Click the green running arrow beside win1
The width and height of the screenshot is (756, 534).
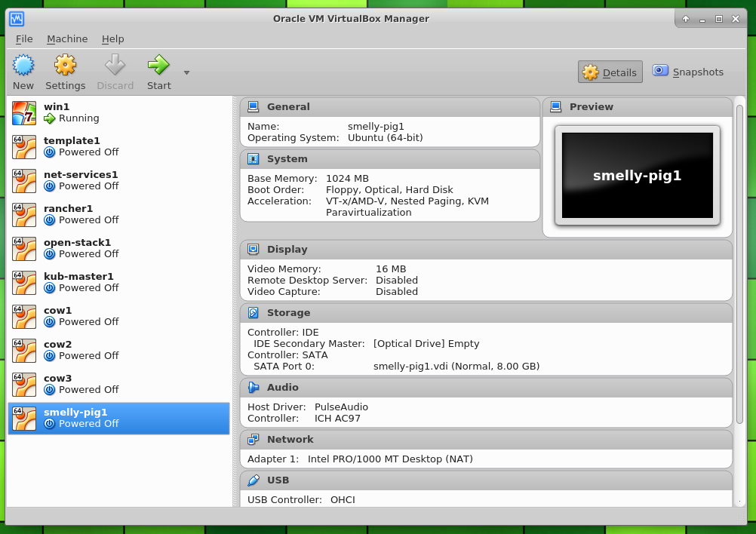coord(50,118)
